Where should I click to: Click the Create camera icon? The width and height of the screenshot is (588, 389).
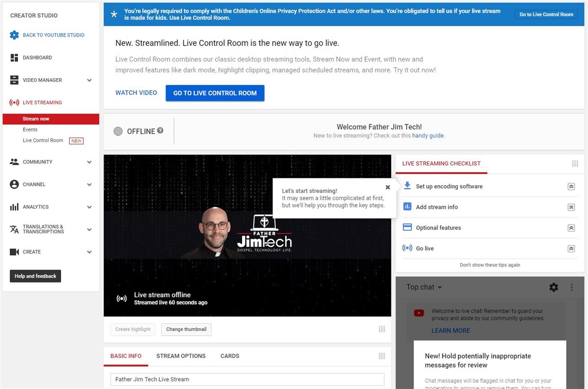pos(14,252)
